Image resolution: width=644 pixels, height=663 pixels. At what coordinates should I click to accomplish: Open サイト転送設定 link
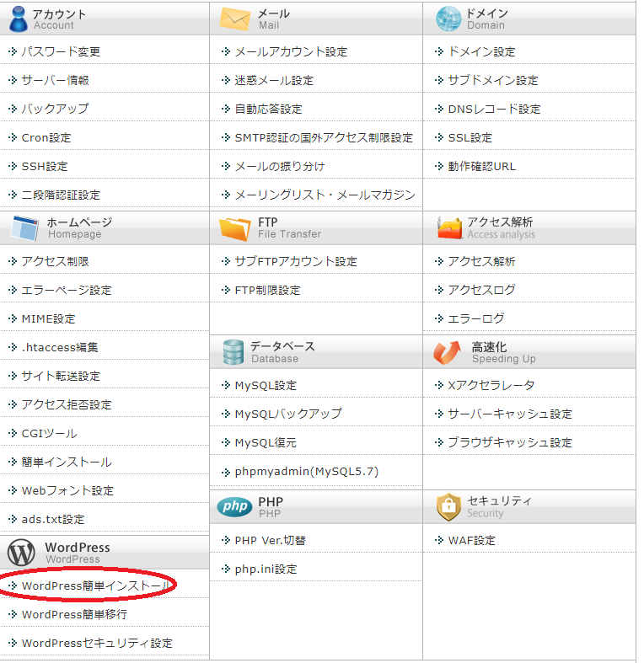(x=61, y=376)
